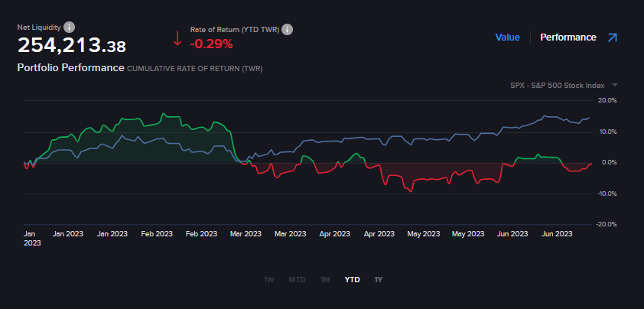Choose the 1M time period
644x309 pixels.
pos(326,280)
